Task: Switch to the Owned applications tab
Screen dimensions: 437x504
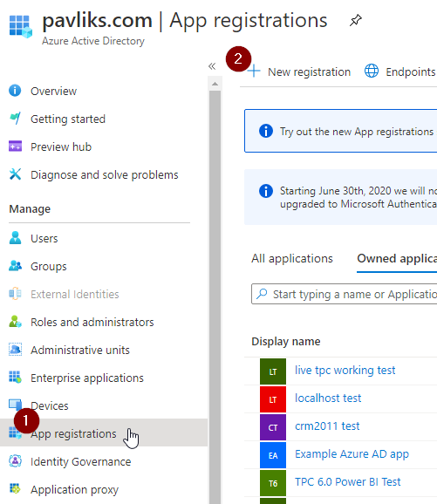Action: coord(397,258)
